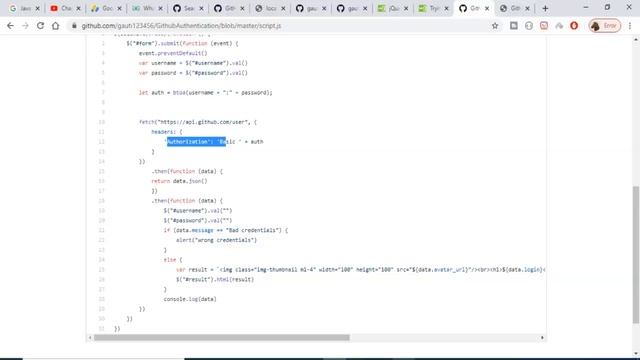Click the $("#username").val("") line
This screenshot has width=640, height=360.
point(198,211)
